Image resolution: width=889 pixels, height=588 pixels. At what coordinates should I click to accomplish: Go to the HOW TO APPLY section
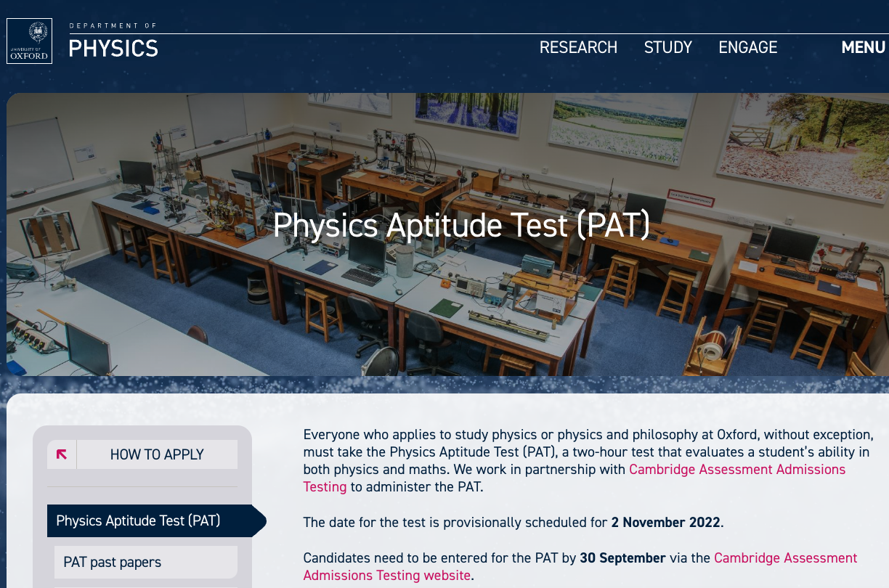tap(157, 454)
